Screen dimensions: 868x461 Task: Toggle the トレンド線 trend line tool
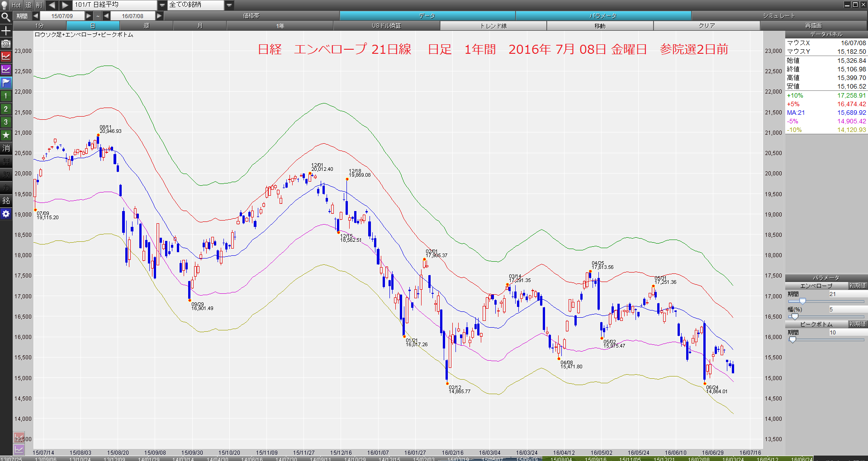[x=493, y=26]
